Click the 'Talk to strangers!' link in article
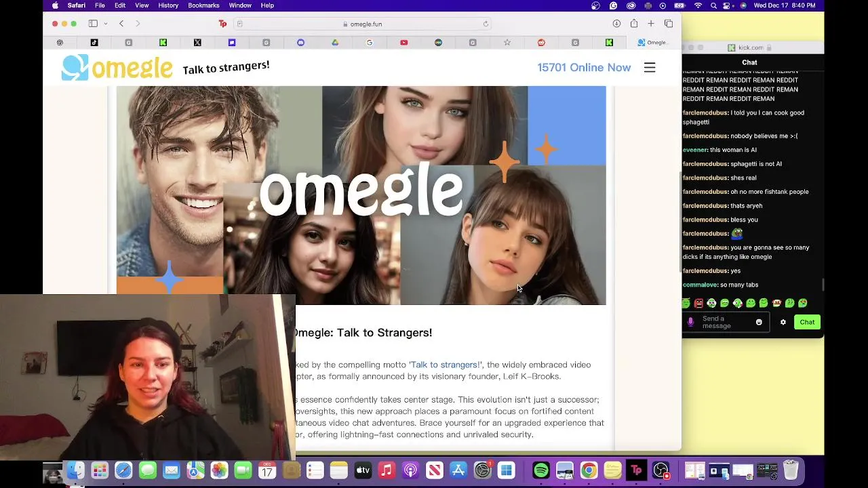This screenshot has height=488, width=868. tap(445, 365)
